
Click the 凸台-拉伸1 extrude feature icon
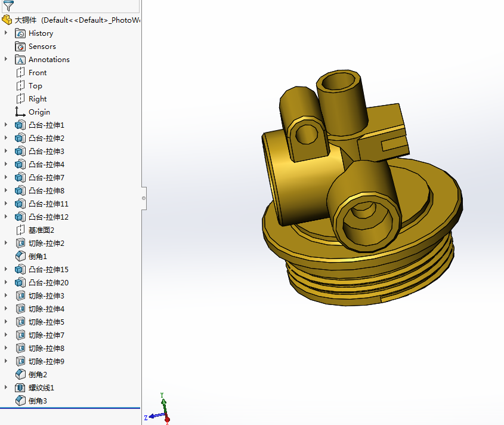[x=20, y=125]
